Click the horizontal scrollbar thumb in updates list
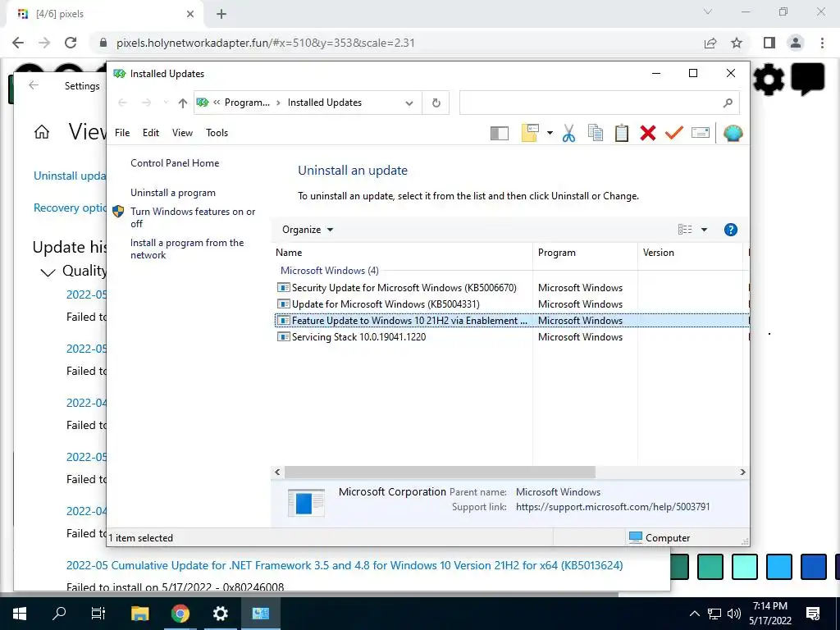 click(x=440, y=472)
